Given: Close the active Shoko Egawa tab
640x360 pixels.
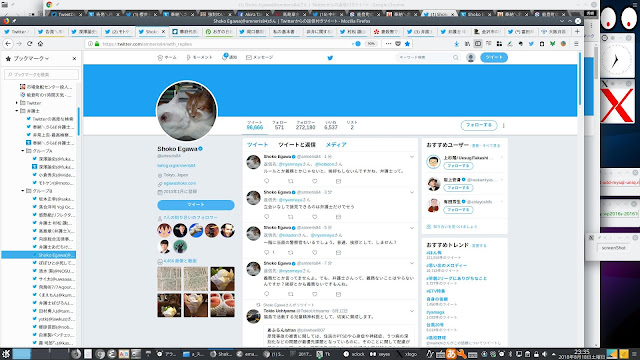Looking at the screenshot, I should (163, 31).
